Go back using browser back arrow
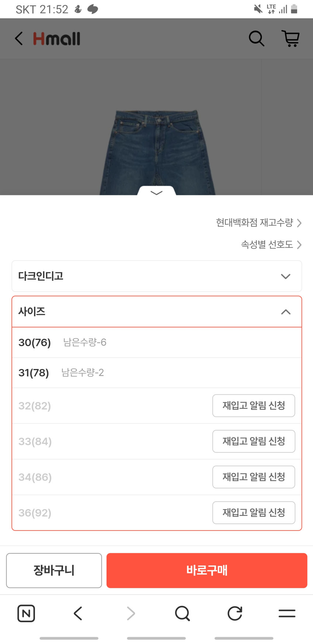Image resolution: width=313 pixels, height=644 pixels. [78, 613]
